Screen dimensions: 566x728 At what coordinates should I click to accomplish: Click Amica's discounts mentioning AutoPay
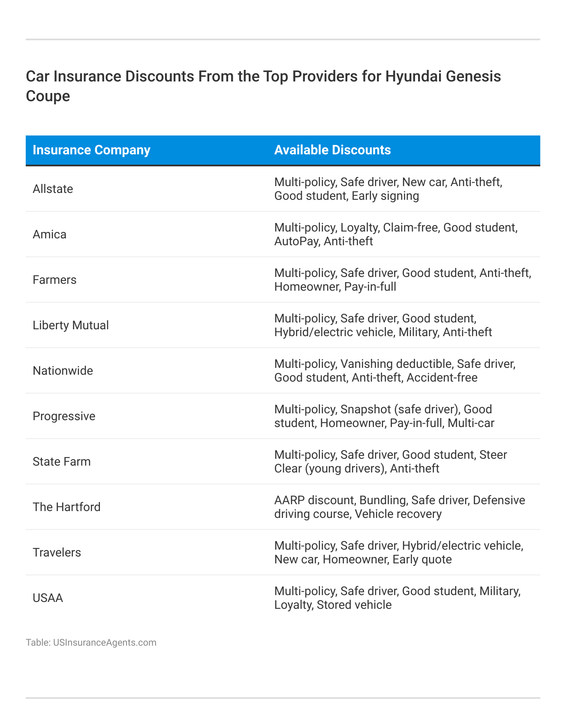tap(396, 235)
